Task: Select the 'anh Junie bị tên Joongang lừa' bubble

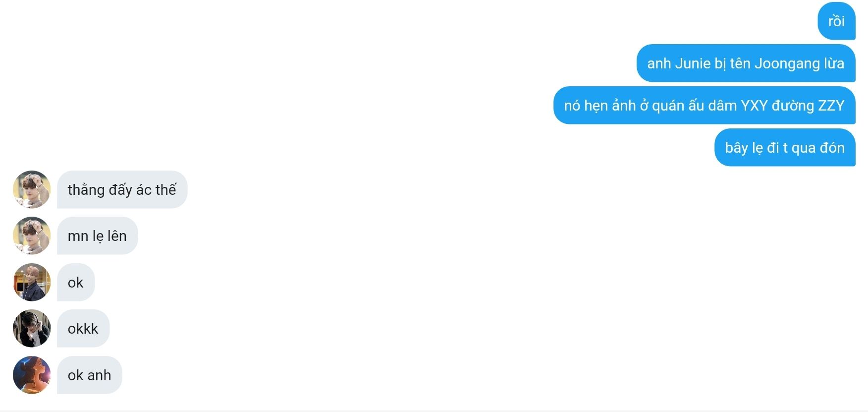Action: click(746, 63)
